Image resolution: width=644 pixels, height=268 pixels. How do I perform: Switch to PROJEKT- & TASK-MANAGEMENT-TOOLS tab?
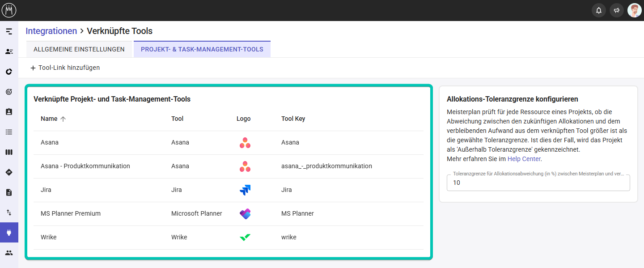point(202,49)
